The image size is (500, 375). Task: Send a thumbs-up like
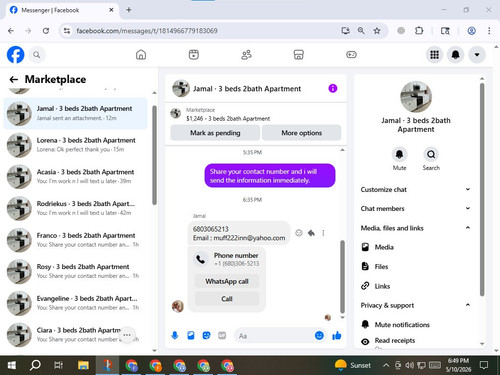pos(337,335)
